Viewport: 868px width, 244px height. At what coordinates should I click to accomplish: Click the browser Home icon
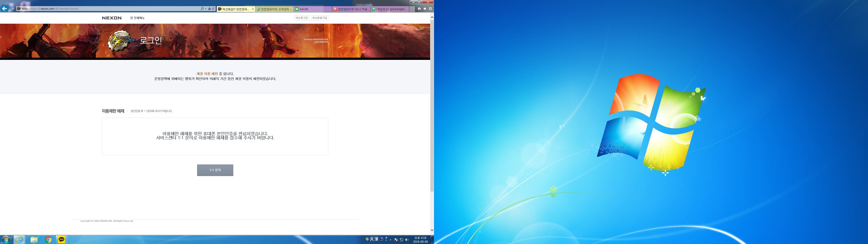tap(419, 9)
